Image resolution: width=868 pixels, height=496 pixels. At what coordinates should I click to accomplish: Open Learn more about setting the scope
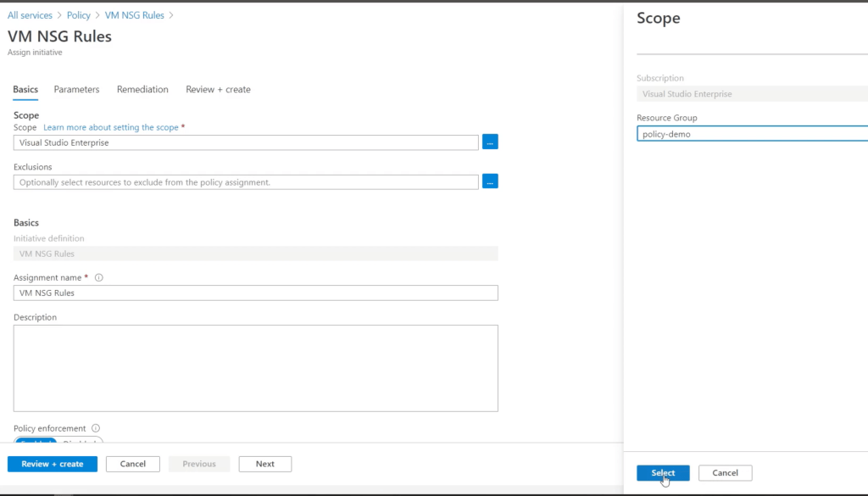click(x=111, y=128)
